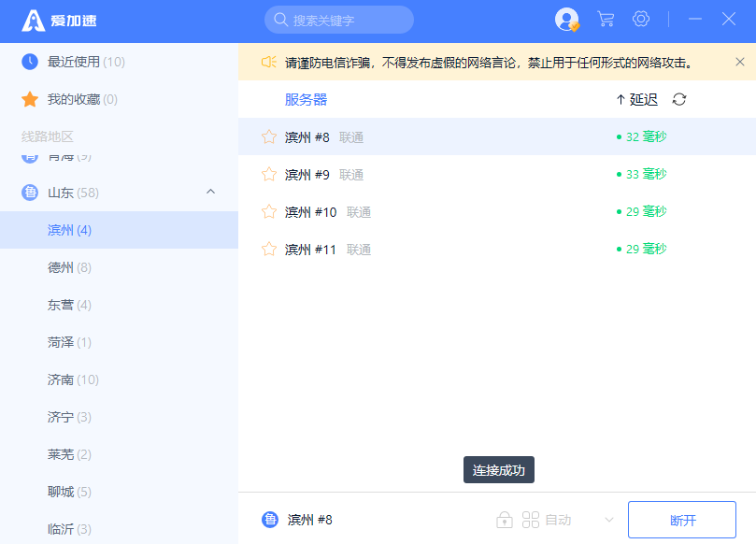Open 最近使用 (10) list
The image size is (756, 544).
[x=119, y=62]
